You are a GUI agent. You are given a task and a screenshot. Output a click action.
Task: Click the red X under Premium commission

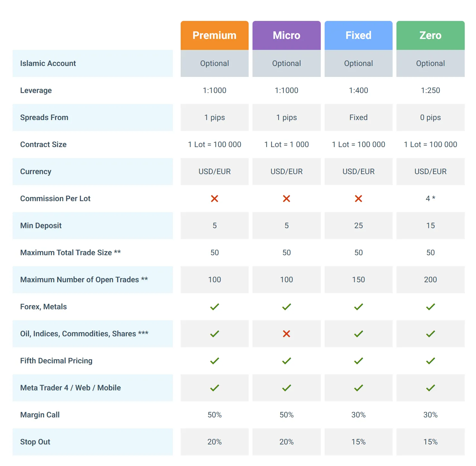click(x=214, y=199)
